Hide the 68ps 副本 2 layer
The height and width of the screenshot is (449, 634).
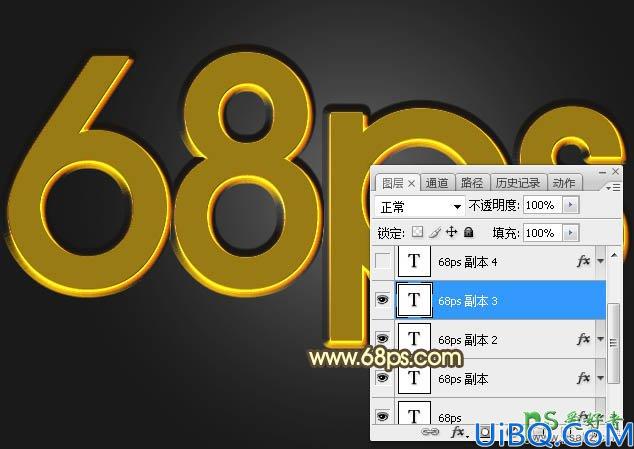383,338
